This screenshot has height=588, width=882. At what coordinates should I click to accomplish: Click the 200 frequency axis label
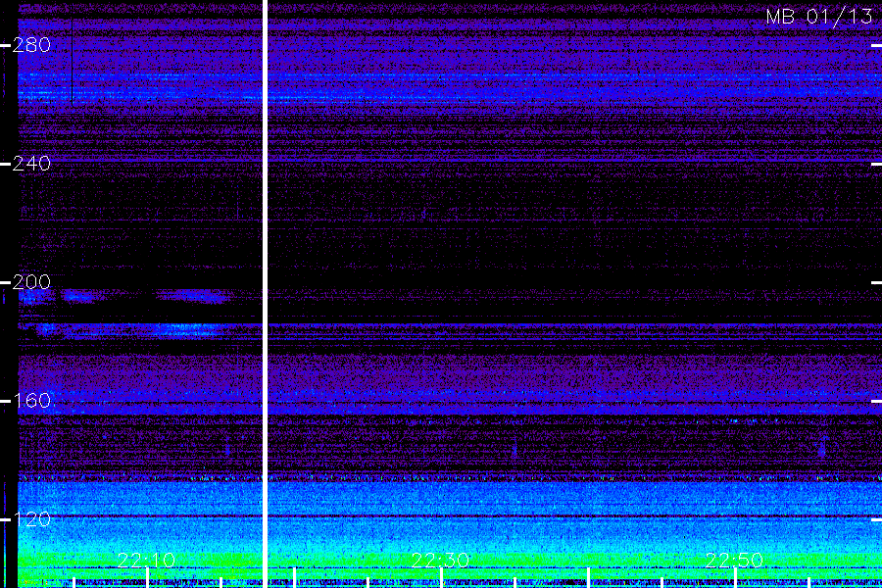(31, 282)
